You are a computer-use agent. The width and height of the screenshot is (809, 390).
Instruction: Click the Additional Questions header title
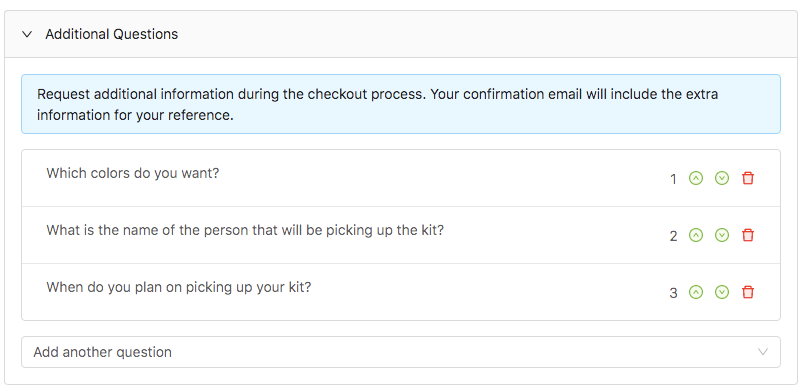[x=111, y=34]
